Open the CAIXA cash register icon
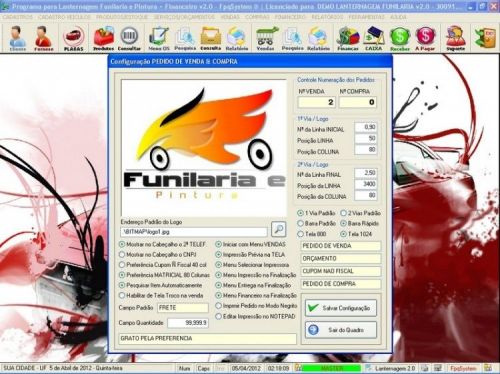Viewport: 500px width, 374px height. (374, 38)
